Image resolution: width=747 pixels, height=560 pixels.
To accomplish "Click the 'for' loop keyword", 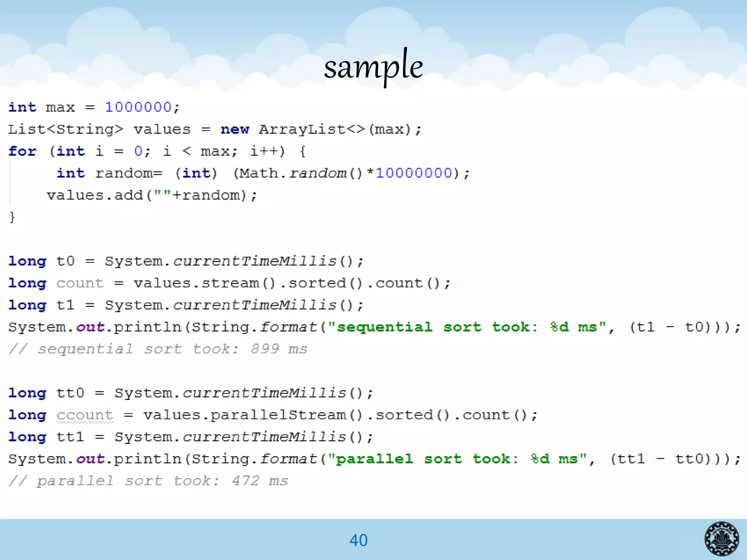I will click(23, 151).
